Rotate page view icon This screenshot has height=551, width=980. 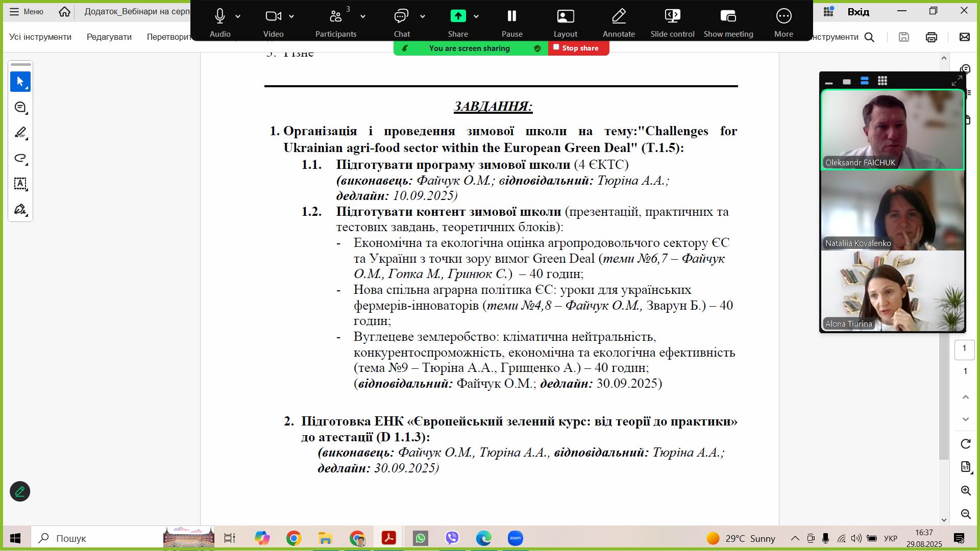966,444
